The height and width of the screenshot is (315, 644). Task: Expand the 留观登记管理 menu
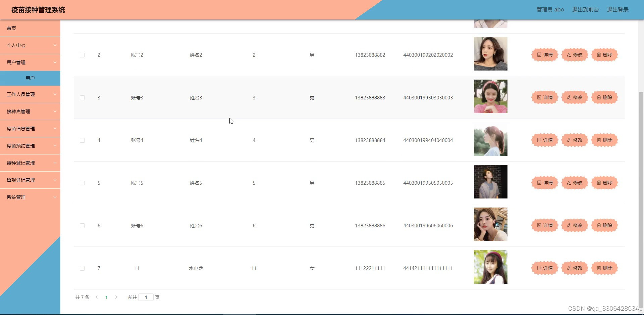[x=30, y=180]
